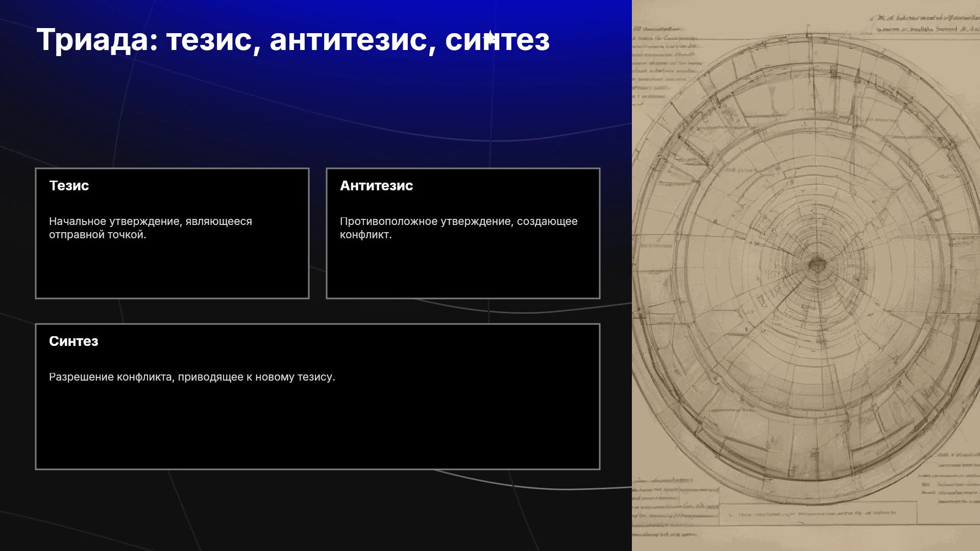The image size is (980, 551).
Task: Click empty space inside the Тезис card
Action: click(x=172, y=270)
